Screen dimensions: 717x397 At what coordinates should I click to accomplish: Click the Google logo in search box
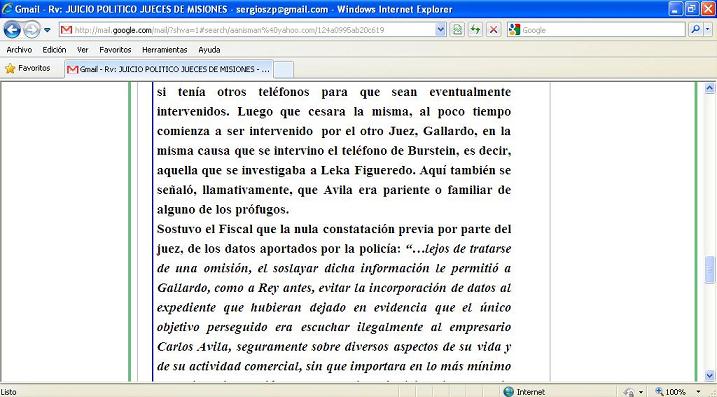(514, 30)
